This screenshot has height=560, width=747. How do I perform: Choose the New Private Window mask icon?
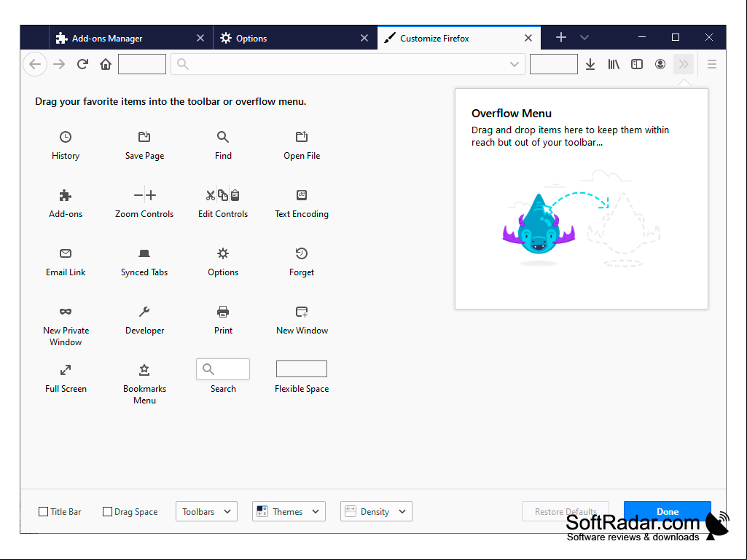pyautogui.click(x=66, y=312)
